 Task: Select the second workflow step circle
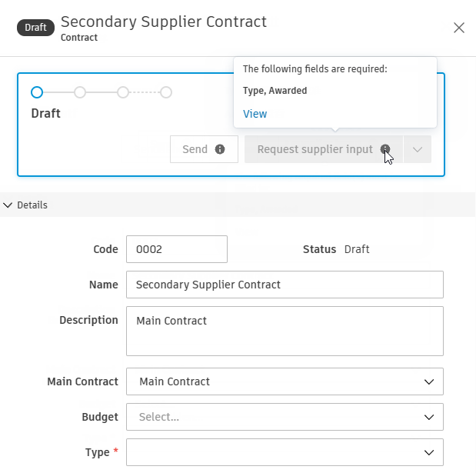[x=80, y=92]
